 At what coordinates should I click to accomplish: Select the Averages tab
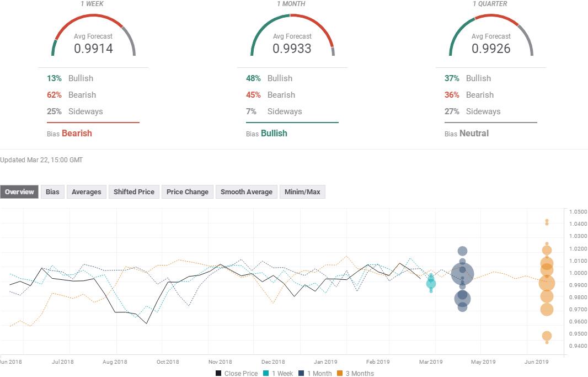tap(86, 192)
